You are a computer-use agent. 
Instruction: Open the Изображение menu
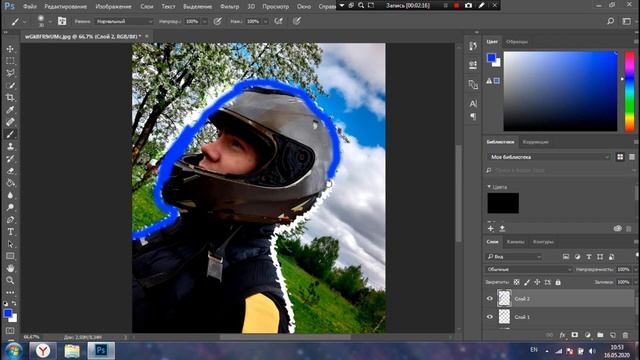click(x=113, y=7)
